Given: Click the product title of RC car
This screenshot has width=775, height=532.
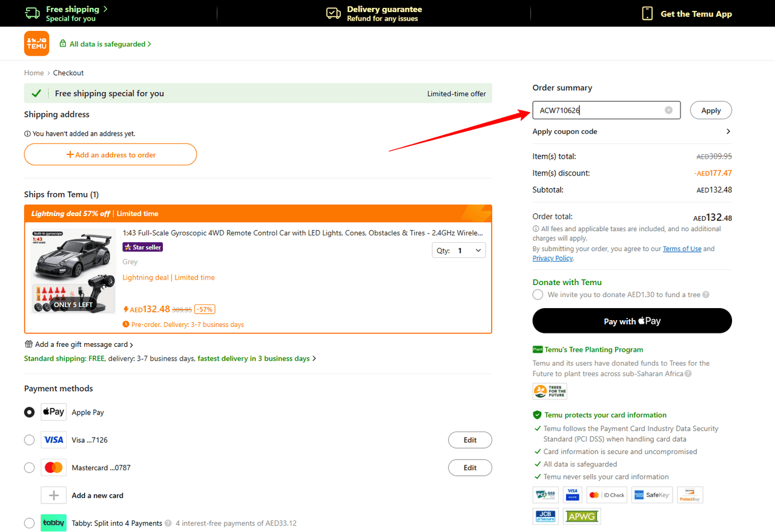Looking at the screenshot, I should pyautogui.click(x=303, y=232).
